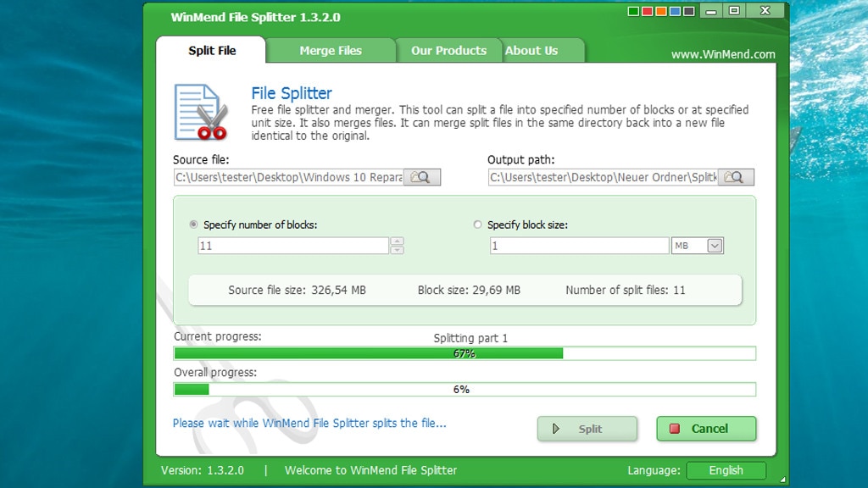Open the English language selector
This screenshot has width=868, height=488.
click(726, 470)
